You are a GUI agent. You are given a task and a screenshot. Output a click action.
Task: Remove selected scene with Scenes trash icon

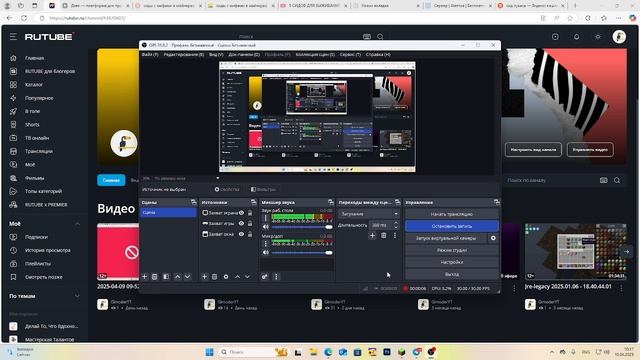[x=155, y=276]
